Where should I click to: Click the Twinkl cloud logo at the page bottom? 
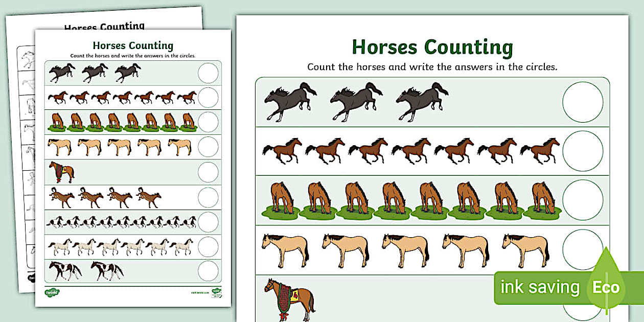pyautogui.click(x=53, y=291)
